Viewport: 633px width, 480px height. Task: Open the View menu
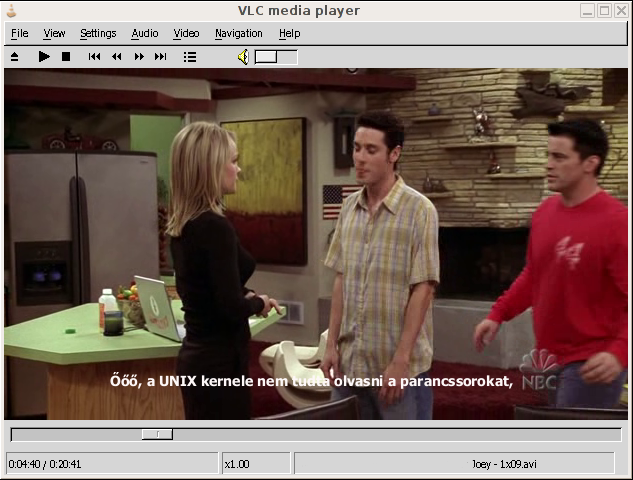[x=54, y=34]
